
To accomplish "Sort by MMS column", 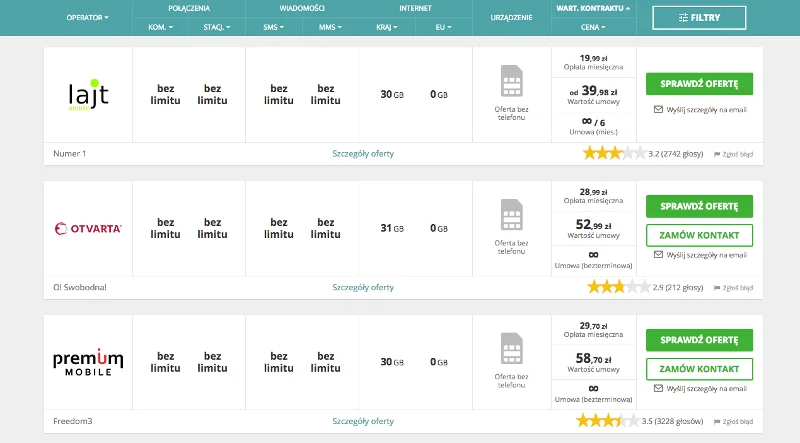I will click(x=330, y=27).
